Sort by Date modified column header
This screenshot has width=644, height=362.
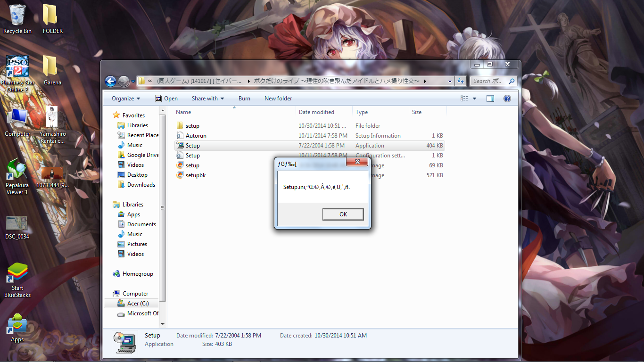[x=324, y=112]
